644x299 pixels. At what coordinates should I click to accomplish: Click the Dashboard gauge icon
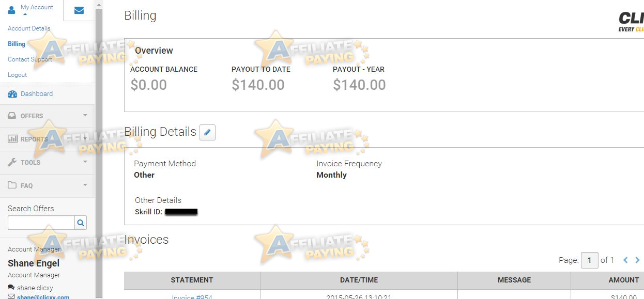pos(12,94)
